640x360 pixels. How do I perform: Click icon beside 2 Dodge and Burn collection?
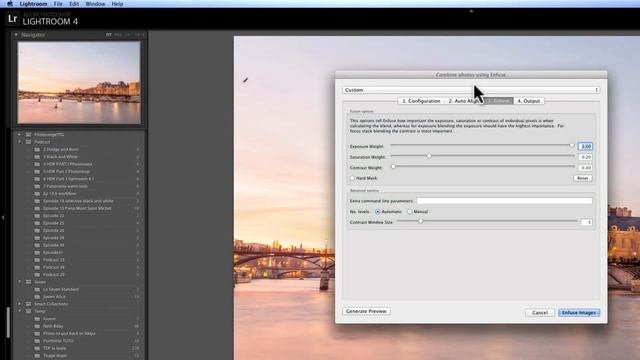pos(37,149)
